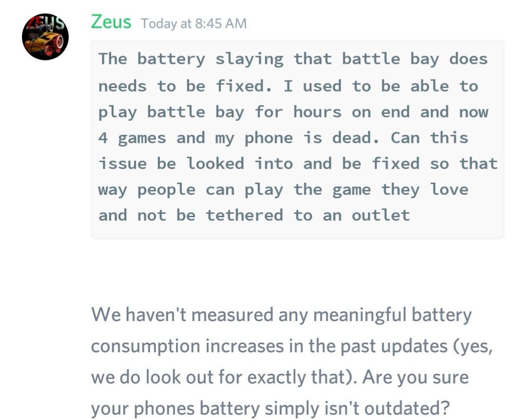
Task: Click the word "outlet" ending the code block
Action: click(381, 215)
